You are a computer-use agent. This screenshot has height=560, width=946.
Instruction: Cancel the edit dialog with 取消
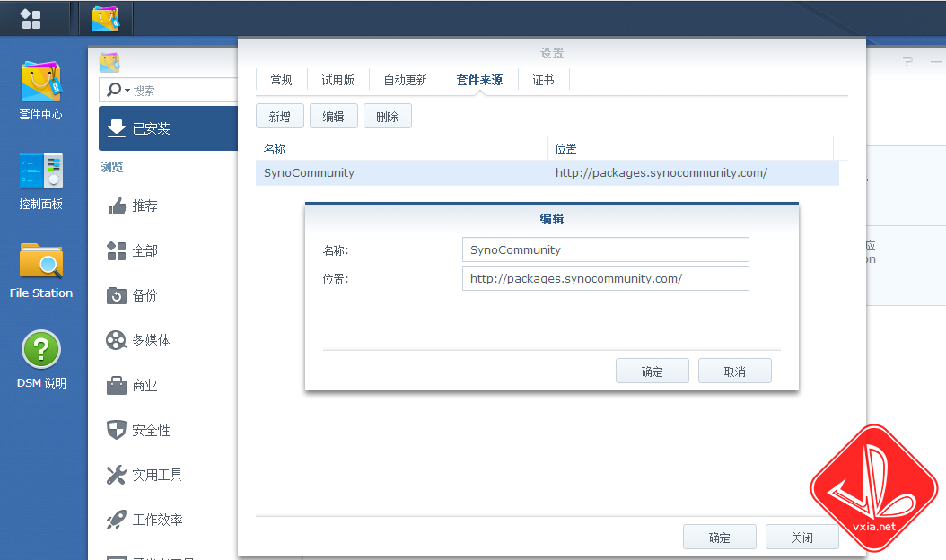click(x=735, y=372)
